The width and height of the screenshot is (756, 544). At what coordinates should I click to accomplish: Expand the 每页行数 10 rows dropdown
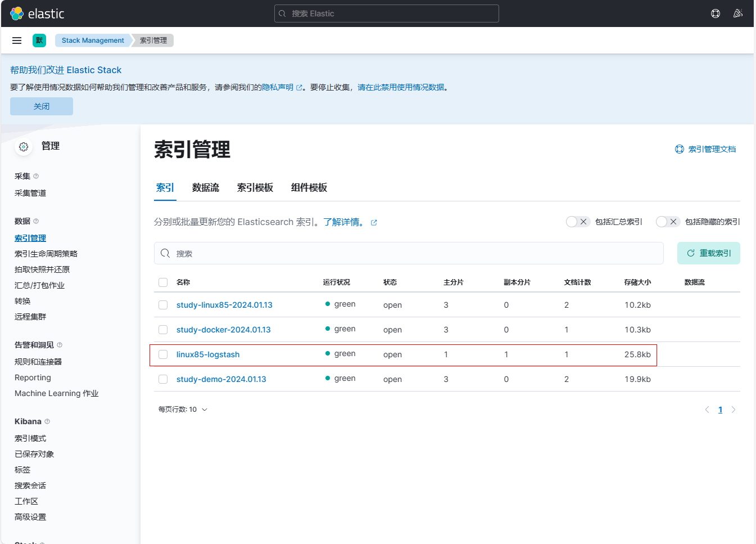(x=183, y=410)
